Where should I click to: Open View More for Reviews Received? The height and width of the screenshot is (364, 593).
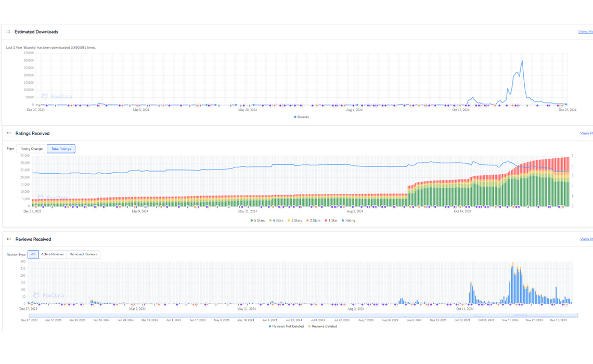click(x=587, y=239)
